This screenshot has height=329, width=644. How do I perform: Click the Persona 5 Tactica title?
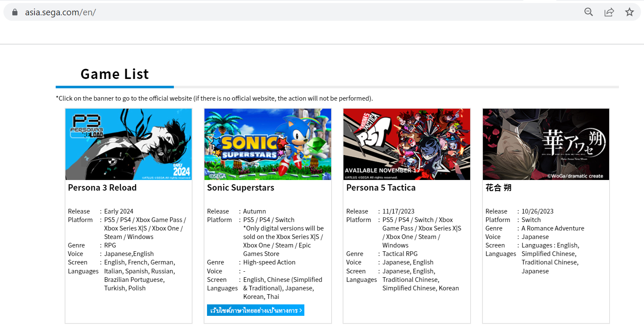tap(381, 188)
